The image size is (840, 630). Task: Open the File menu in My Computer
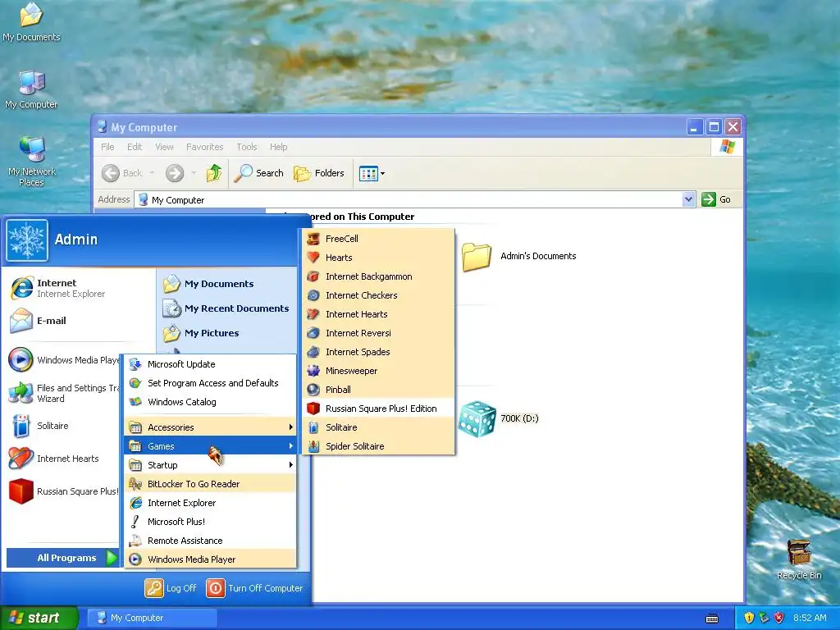click(107, 147)
